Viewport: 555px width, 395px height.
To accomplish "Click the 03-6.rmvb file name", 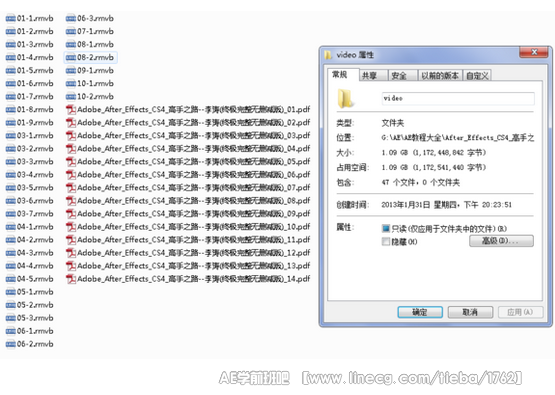I will [35, 201].
